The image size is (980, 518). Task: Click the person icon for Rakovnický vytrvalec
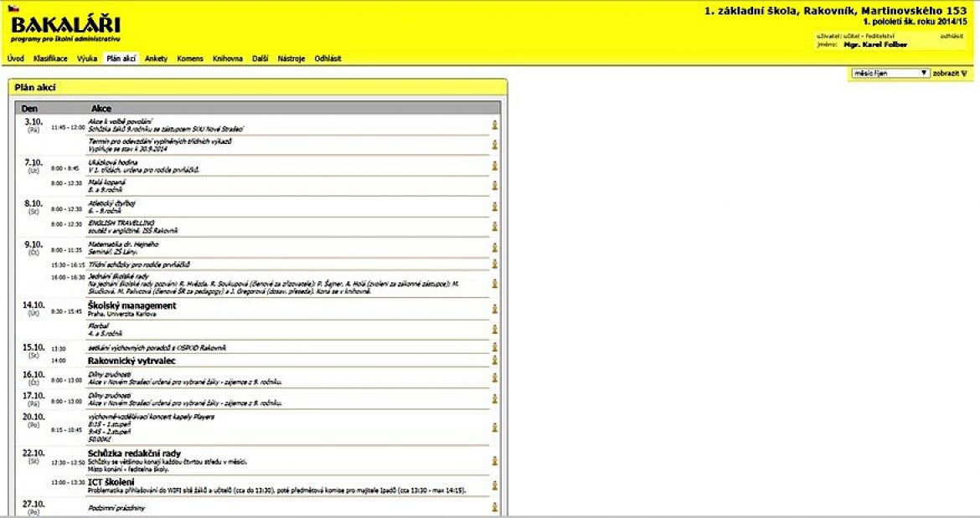[494, 360]
